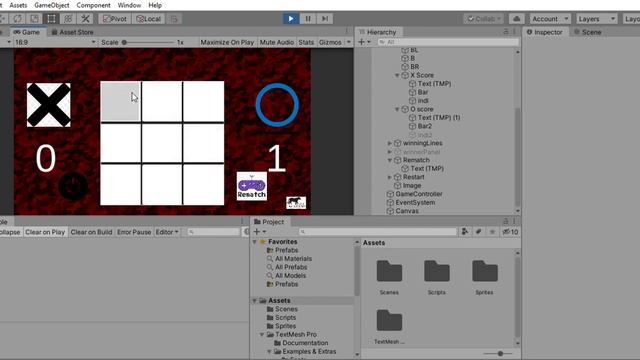Open the Component menu
Screen dimensions: 640x360
[x=93, y=5]
